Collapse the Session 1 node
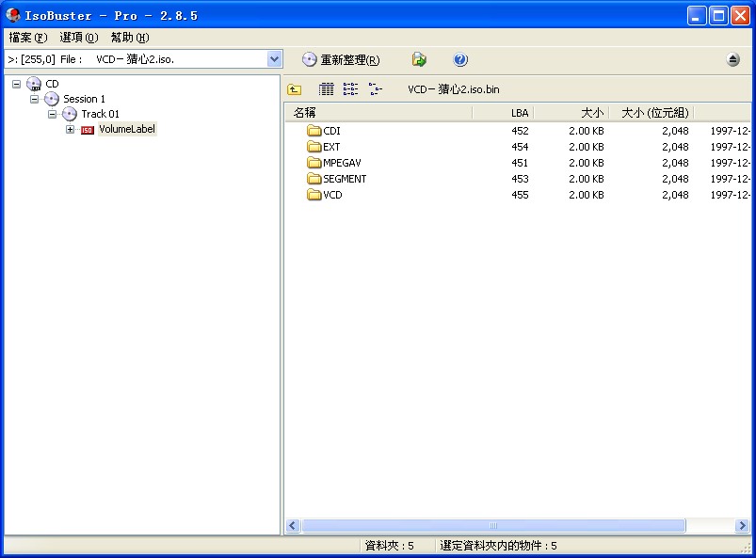Image resolution: width=756 pixels, height=558 pixels. click(34, 99)
